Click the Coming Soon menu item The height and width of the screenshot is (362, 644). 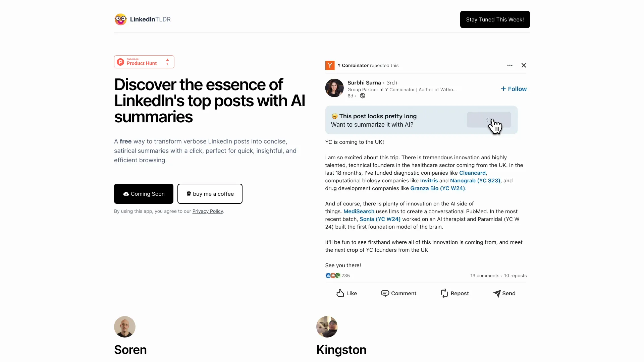tap(144, 194)
